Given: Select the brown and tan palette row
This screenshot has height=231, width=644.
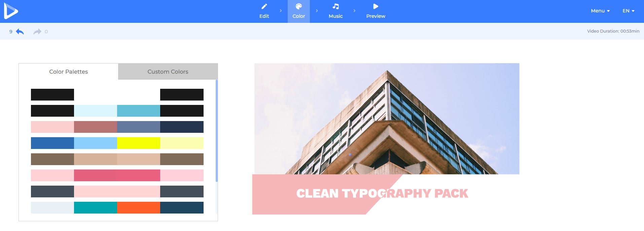Looking at the screenshot, I should (117, 159).
